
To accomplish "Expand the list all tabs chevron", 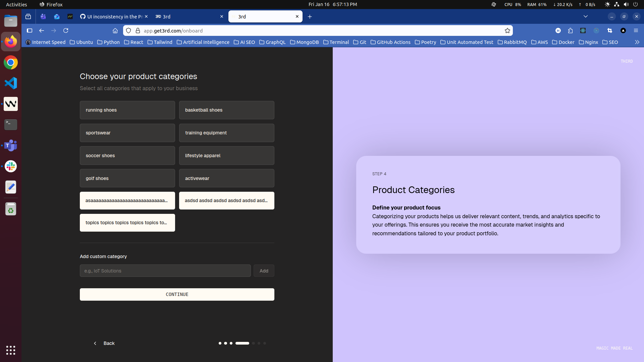I will coord(585,16).
